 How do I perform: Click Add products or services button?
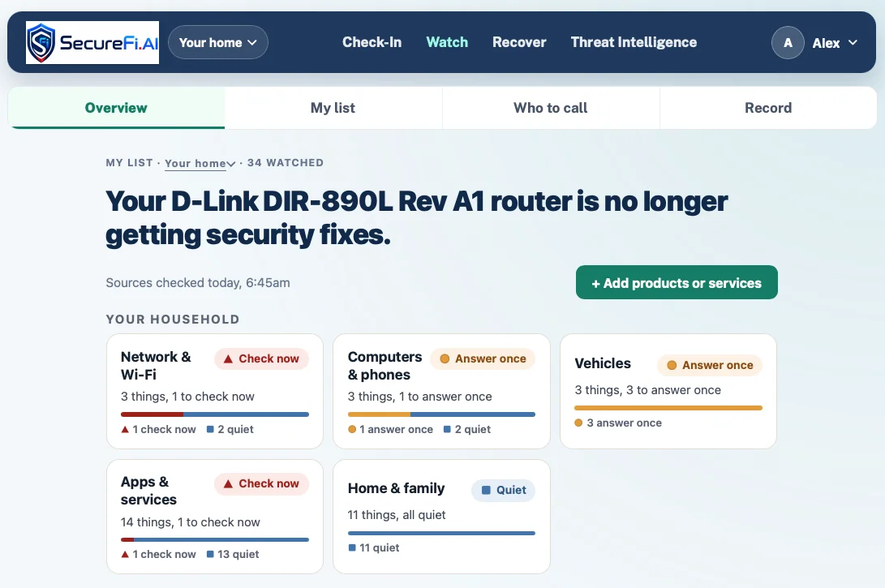[677, 283]
